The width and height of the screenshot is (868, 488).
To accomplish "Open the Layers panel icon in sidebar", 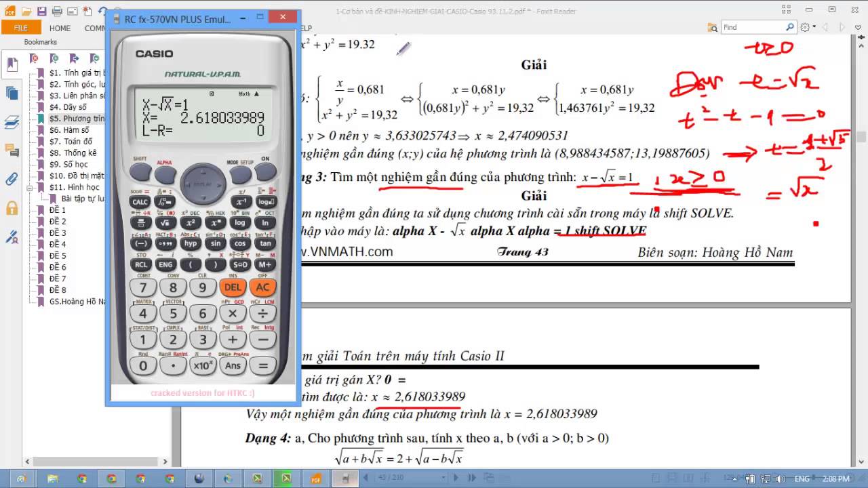I will coord(12,122).
